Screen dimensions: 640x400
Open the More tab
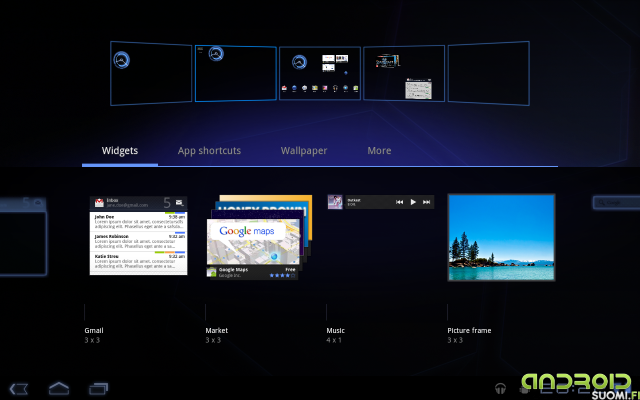379,151
